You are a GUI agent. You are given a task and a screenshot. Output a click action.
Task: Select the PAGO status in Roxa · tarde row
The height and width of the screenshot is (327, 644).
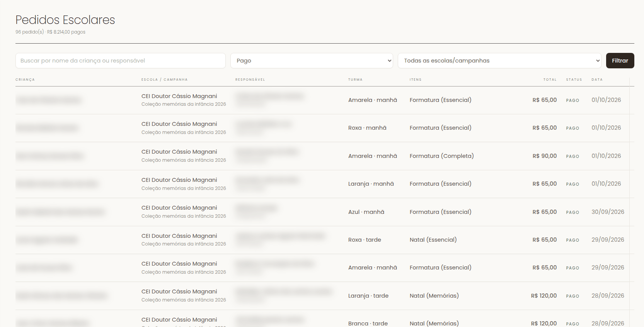point(572,240)
